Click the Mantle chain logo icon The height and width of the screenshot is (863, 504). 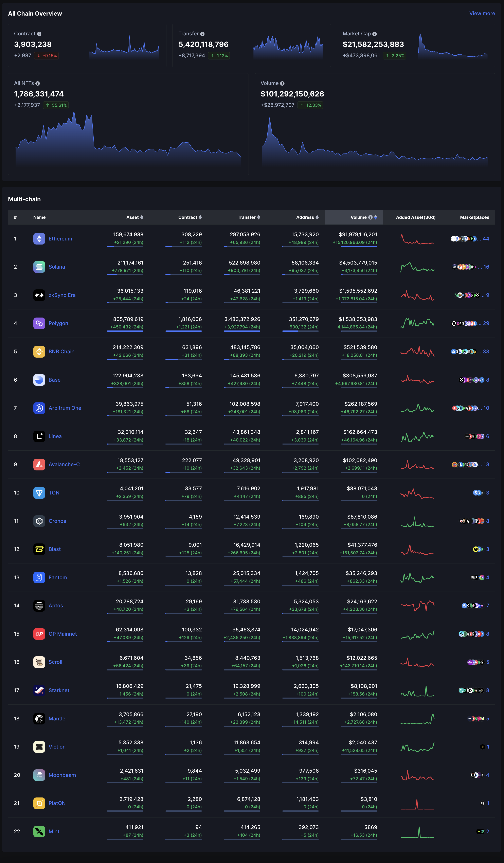click(x=39, y=718)
